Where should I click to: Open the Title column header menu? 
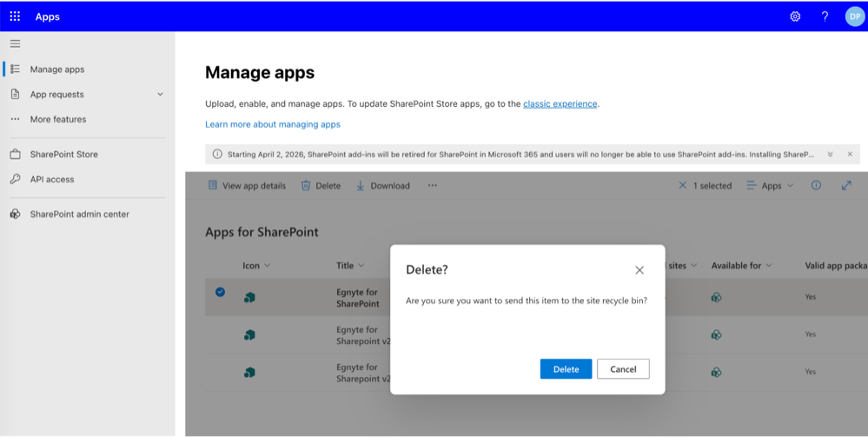click(350, 266)
